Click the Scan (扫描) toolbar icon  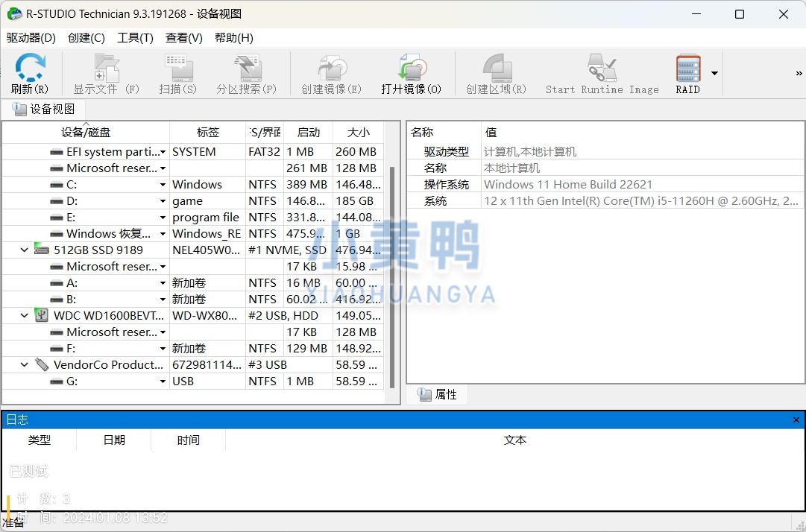coord(178,67)
